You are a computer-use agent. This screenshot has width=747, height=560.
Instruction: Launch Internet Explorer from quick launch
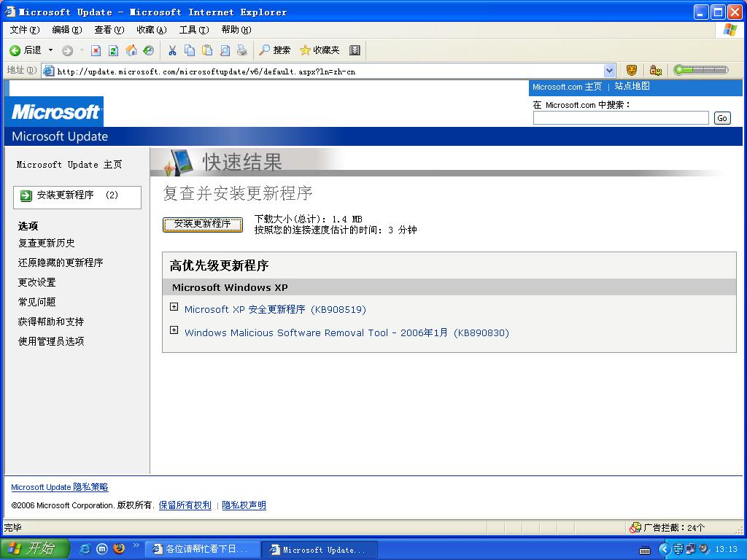85,549
